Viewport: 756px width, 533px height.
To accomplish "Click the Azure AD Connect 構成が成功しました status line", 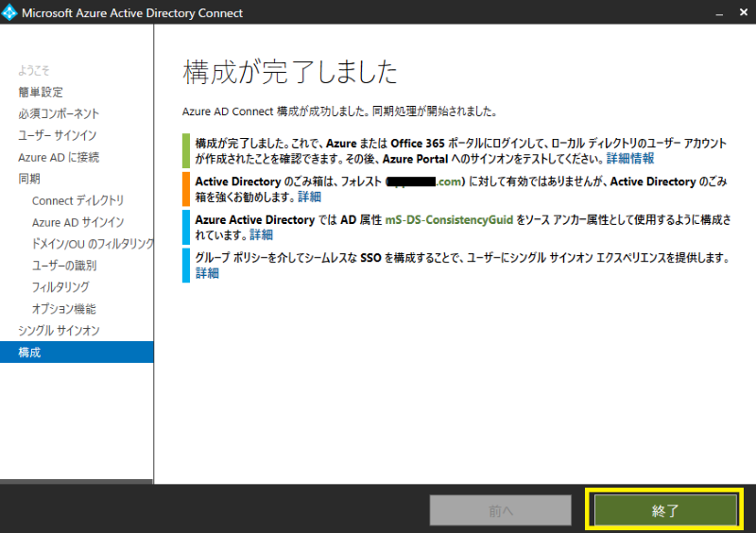I will 339,112.
